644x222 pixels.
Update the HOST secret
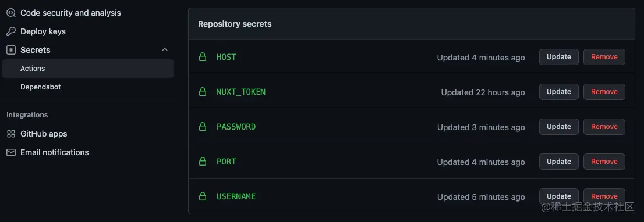tap(558, 57)
